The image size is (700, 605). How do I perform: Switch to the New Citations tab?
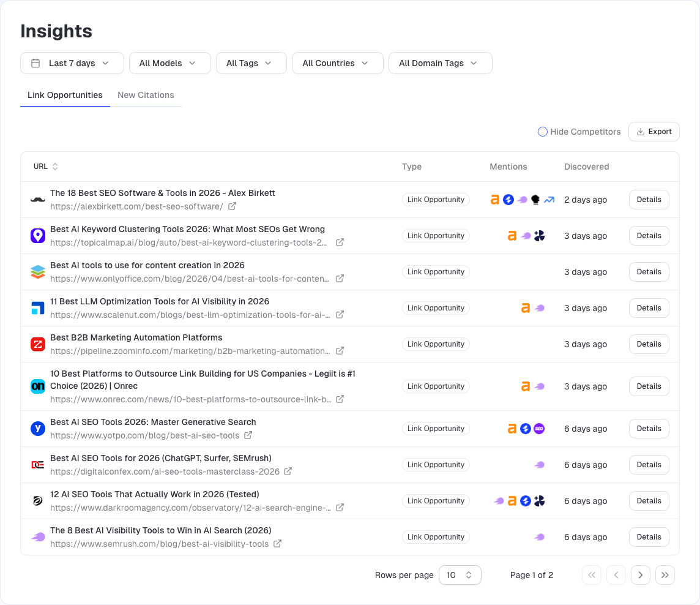(x=146, y=95)
